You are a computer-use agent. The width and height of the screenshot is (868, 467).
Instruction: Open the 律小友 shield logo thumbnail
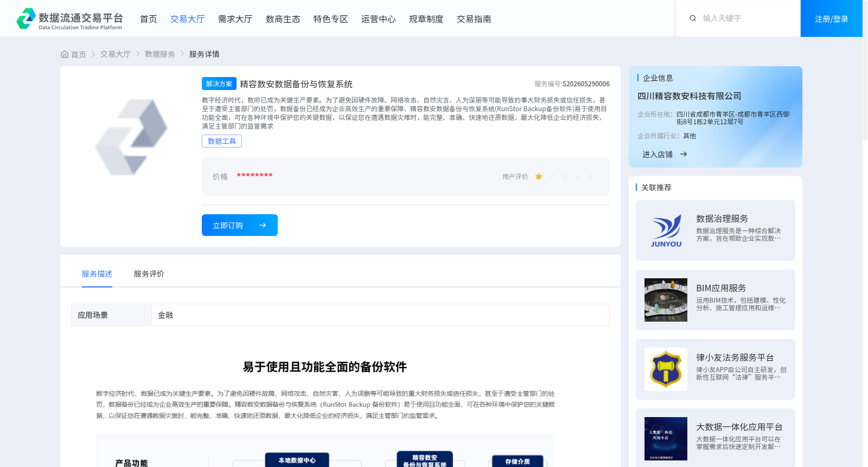[666, 369]
